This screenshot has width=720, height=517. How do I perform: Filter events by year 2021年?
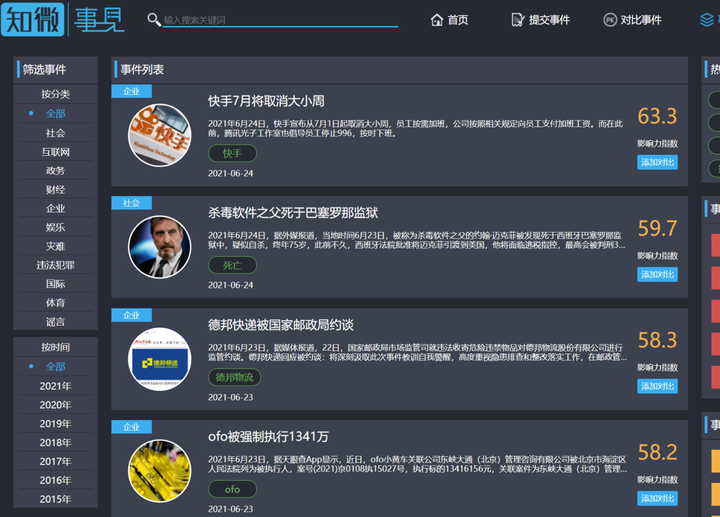pyautogui.click(x=56, y=386)
